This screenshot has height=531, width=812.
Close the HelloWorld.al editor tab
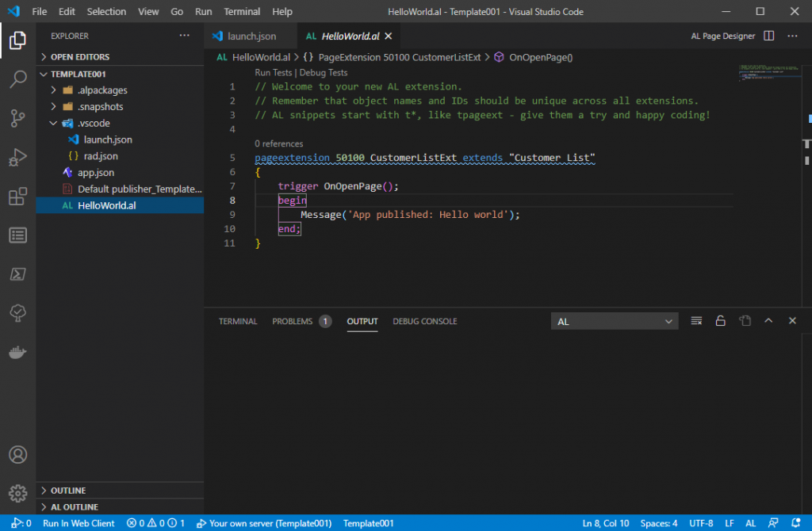tap(389, 36)
